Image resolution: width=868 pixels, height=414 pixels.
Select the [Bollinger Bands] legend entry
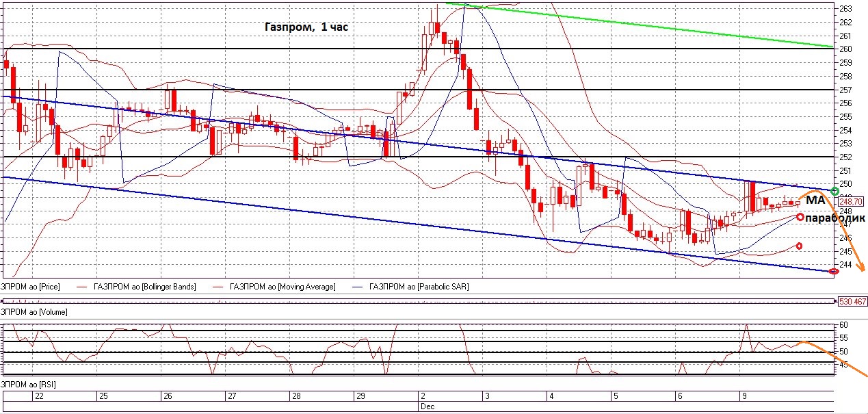click(x=145, y=287)
